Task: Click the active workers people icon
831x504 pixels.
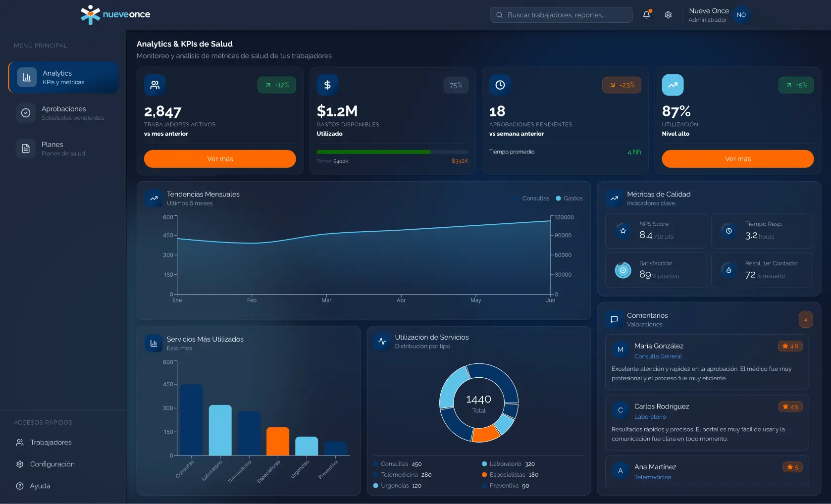Action: 155,85
